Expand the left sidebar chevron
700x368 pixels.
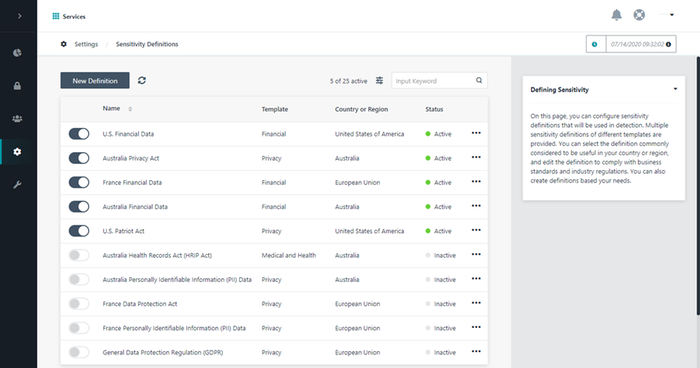(19, 16)
